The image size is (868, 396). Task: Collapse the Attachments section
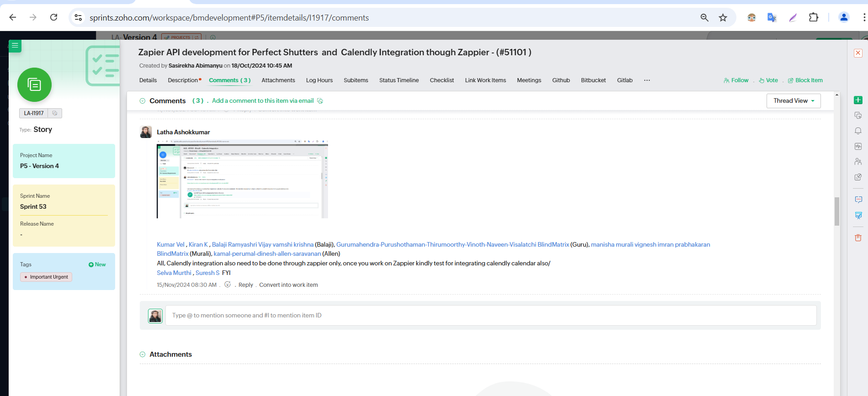[143, 354]
